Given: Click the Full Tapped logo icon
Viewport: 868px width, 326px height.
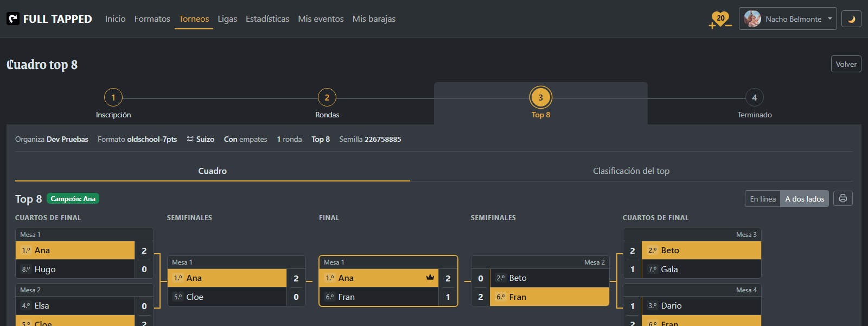Looking at the screenshot, I should click(x=13, y=18).
